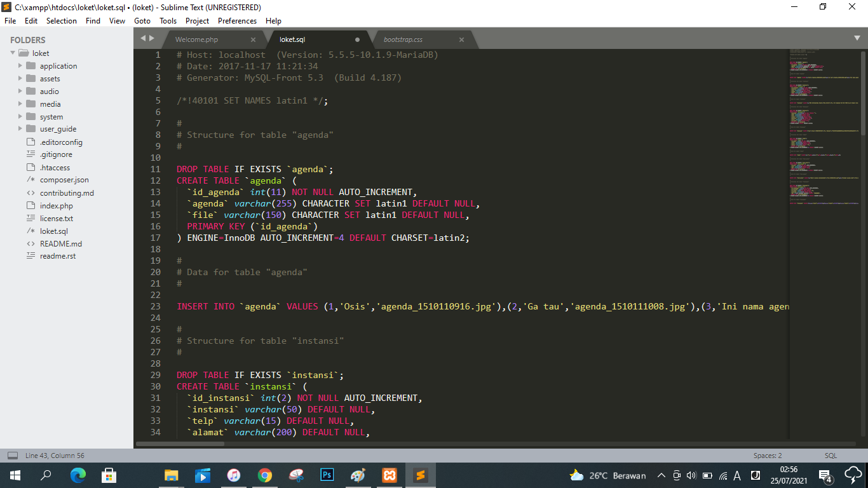The height and width of the screenshot is (488, 868).
Task: Expand the application folder
Action: click(20, 66)
